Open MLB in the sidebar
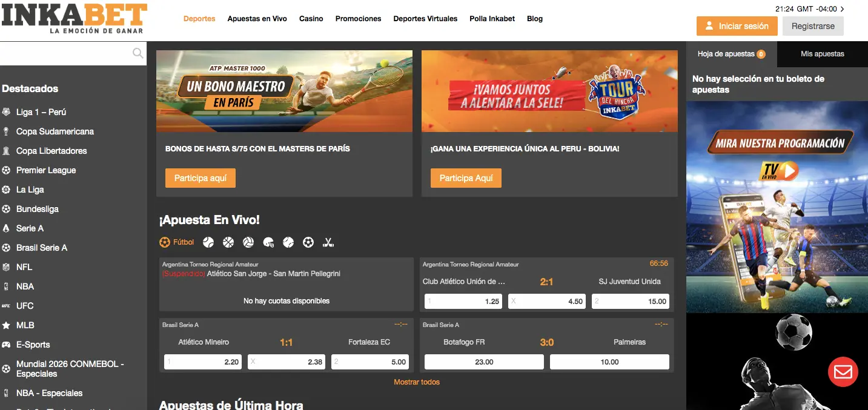This screenshot has width=868, height=410. click(x=25, y=325)
